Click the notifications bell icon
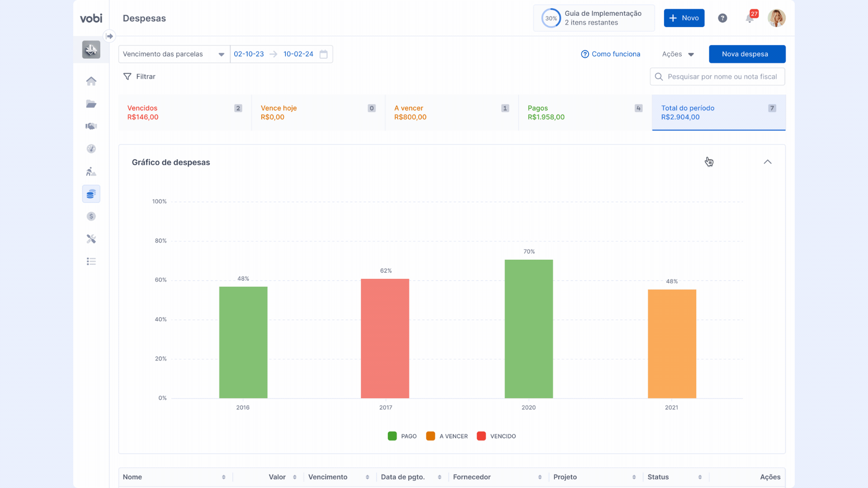 tap(750, 19)
